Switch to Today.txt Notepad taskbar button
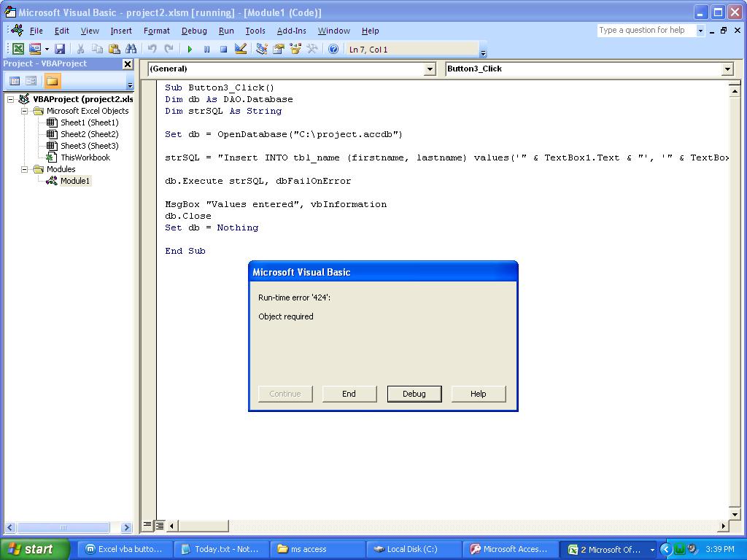747x560 pixels. tap(222, 550)
